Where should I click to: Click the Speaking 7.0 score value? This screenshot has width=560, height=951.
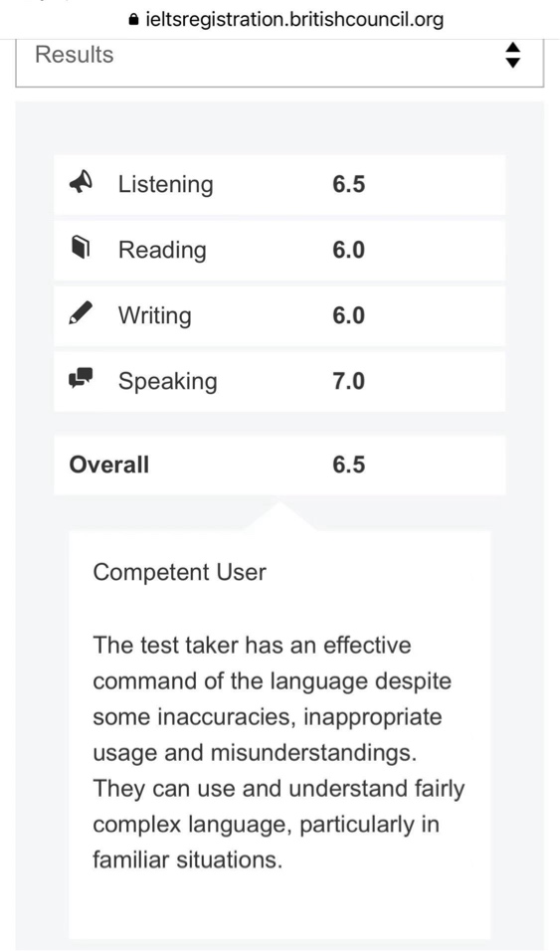[349, 381]
